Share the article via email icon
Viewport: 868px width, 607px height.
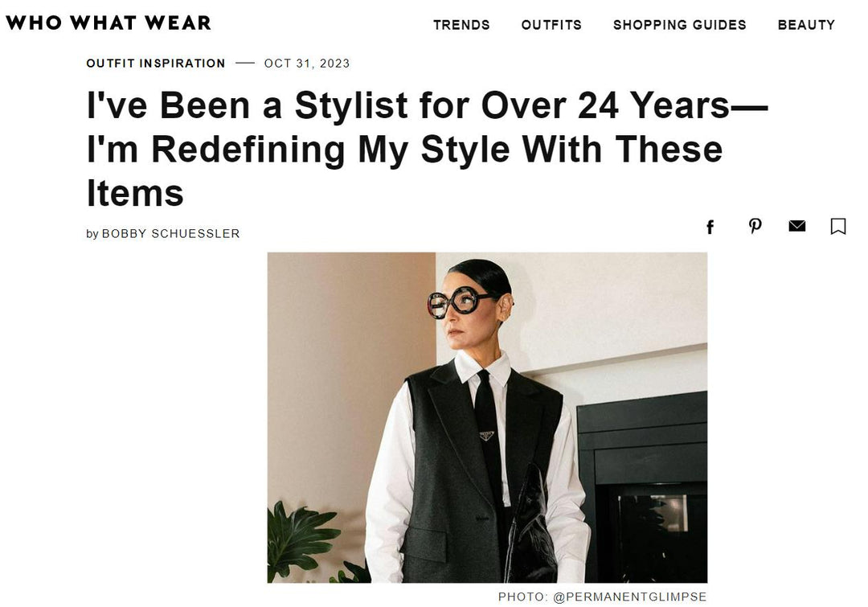click(797, 226)
